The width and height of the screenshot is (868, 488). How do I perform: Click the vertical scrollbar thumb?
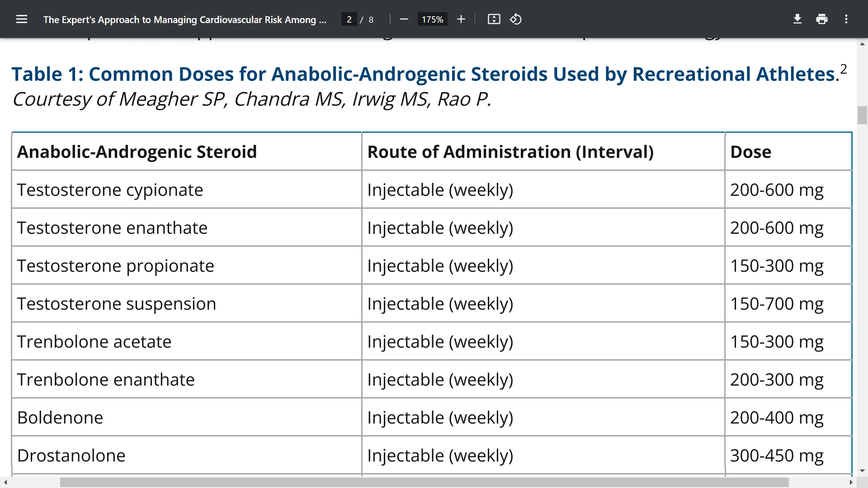click(x=862, y=115)
